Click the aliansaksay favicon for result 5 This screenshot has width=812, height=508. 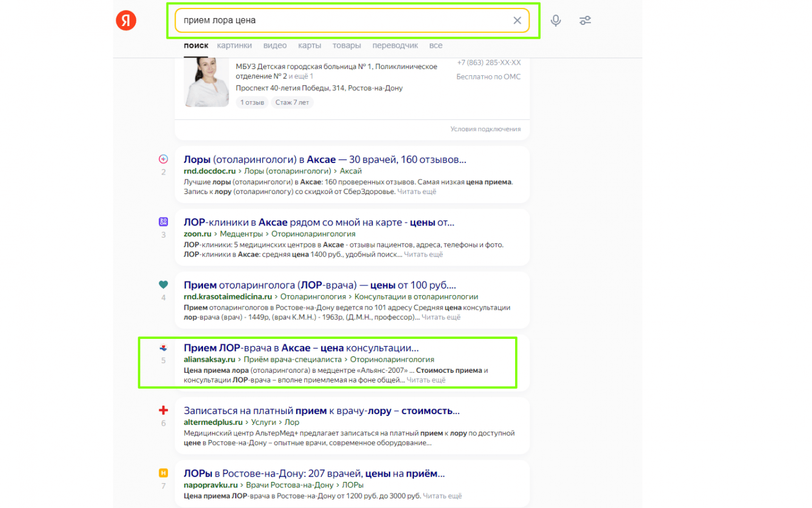pos(163,348)
